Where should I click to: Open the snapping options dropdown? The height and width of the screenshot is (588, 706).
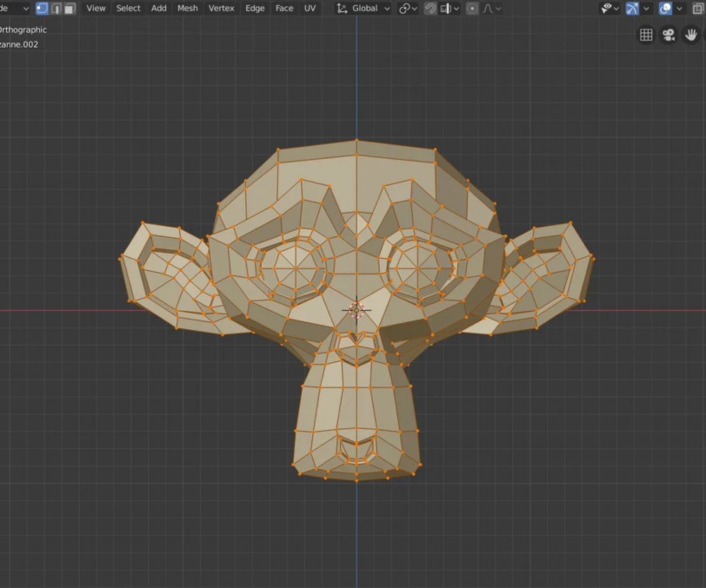click(450, 8)
